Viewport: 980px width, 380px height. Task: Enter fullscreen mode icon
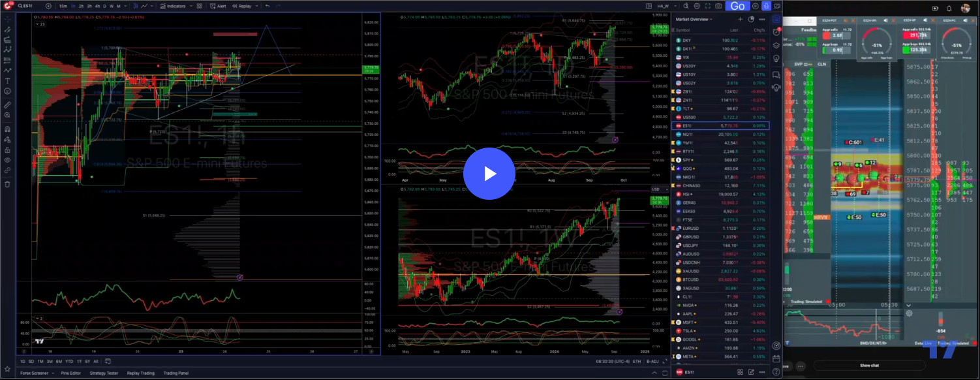pyautogui.click(x=708, y=6)
